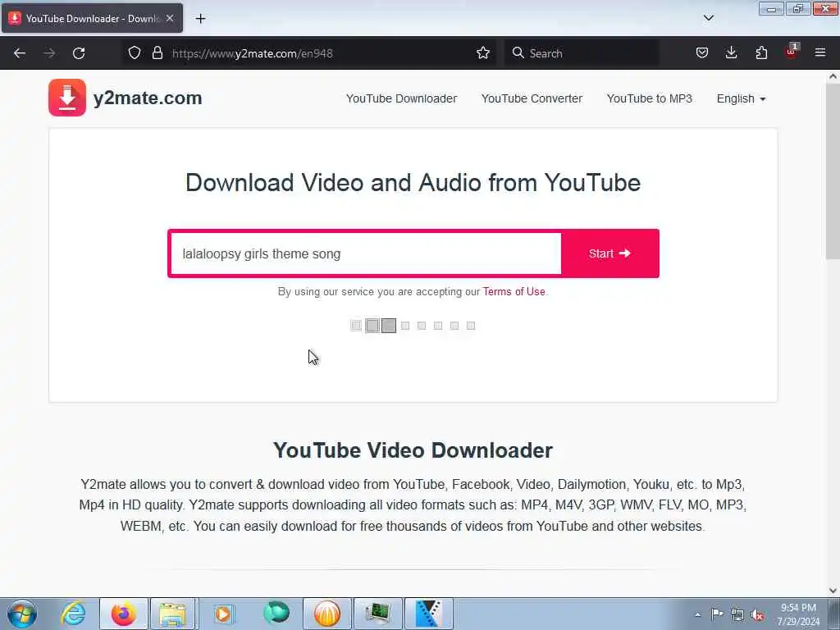This screenshot has height=630, width=840.
Task: Click the video search input field
Action: [366, 253]
